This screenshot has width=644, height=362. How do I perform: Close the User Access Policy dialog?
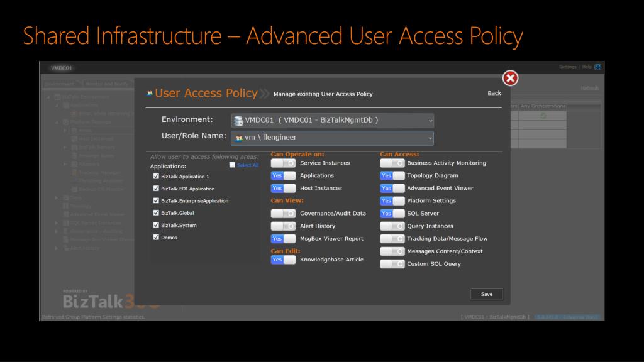point(510,78)
